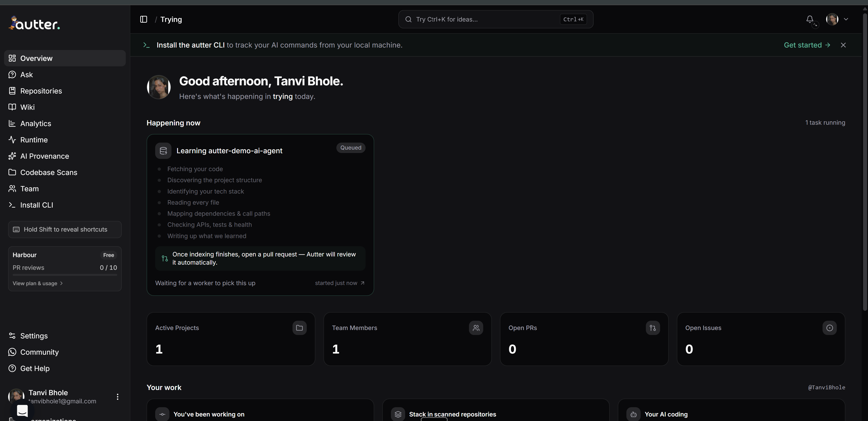Click the Fetching your code step
868x421 pixels.
point(195,169)
